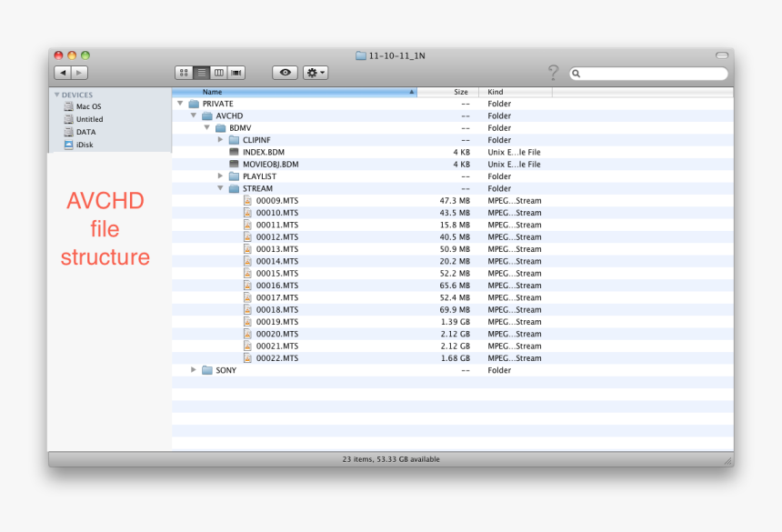
Task: Open the Mac OS drive in sidebar
Action: [x=88, y=106]
